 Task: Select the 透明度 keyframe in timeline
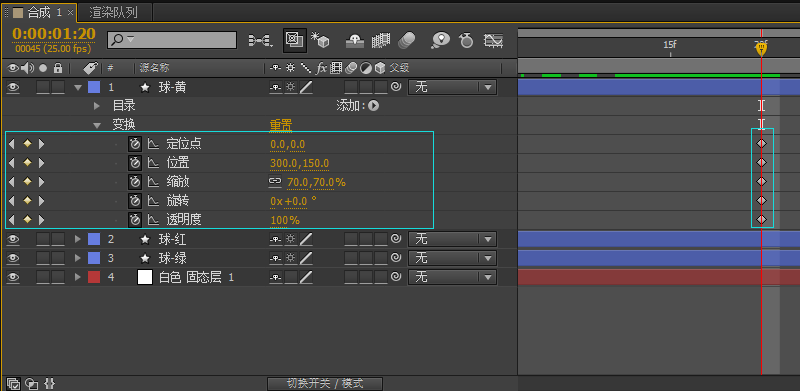click(761, 220)
